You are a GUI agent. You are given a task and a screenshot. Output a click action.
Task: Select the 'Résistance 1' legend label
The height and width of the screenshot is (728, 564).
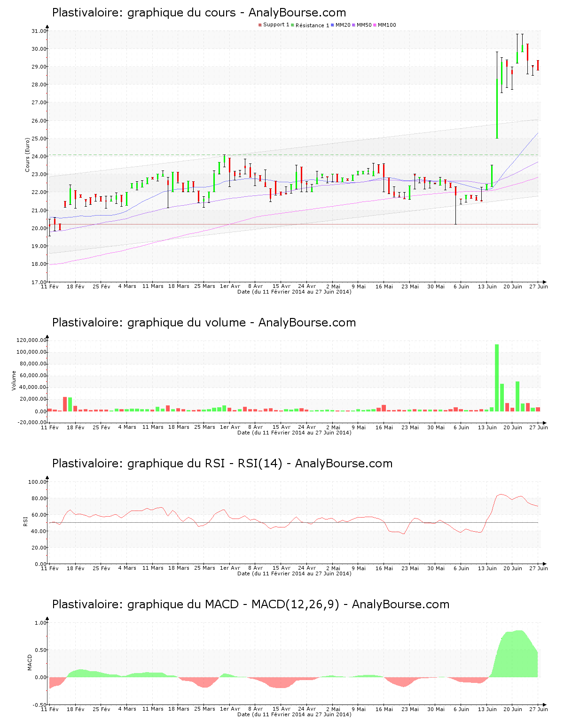point(312,25)
